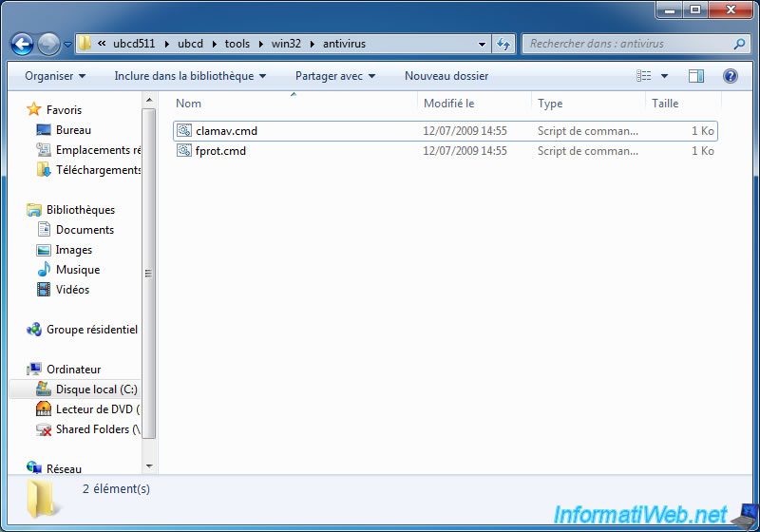Viewport: 760px width, 532px height.
Task: Click the search field 'Rechercher dans : antivirus'
Action: coord(627,44)
